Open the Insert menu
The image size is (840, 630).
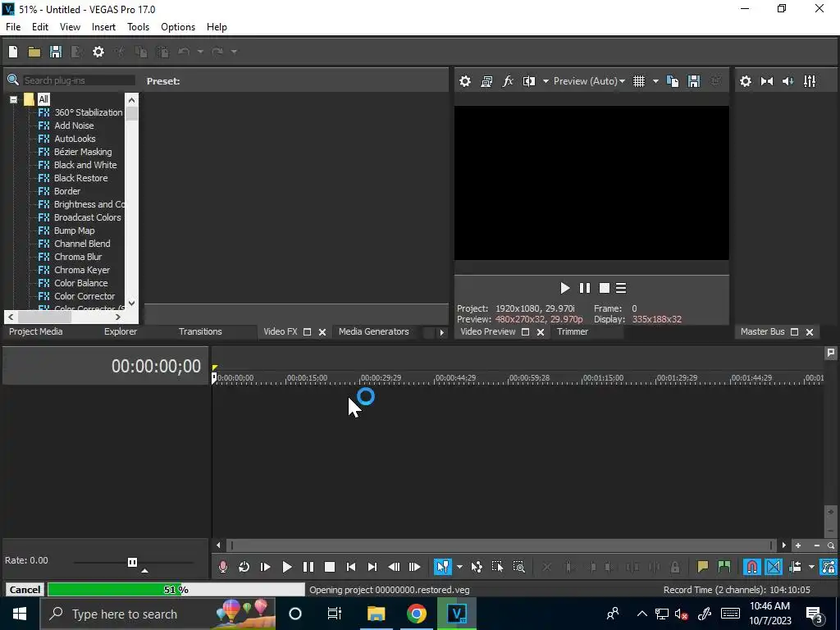(103, 27)
